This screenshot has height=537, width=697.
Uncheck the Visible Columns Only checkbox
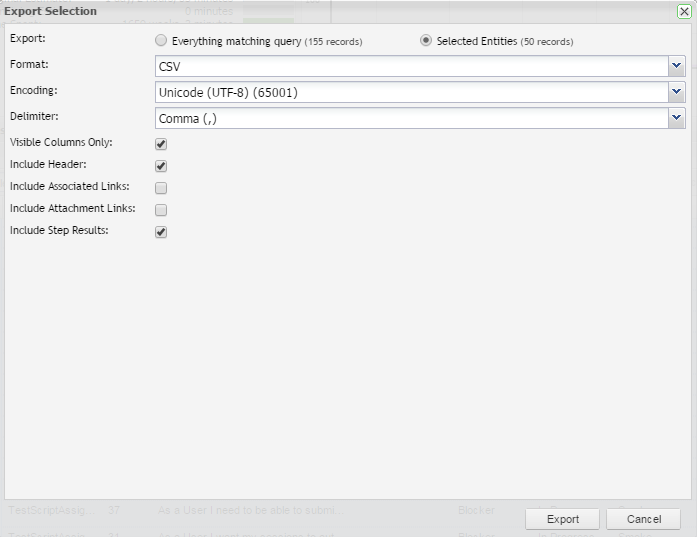tap(161, 144)
